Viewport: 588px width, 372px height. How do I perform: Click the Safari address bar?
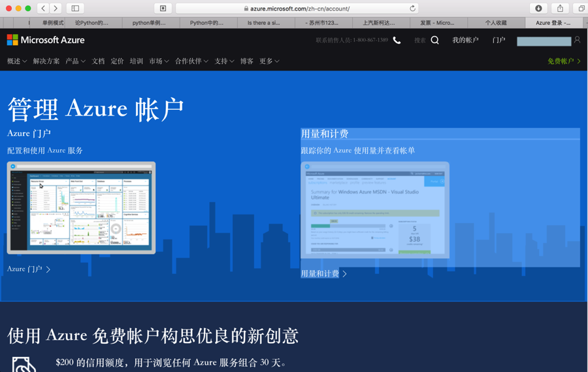(x=297, y=8)
